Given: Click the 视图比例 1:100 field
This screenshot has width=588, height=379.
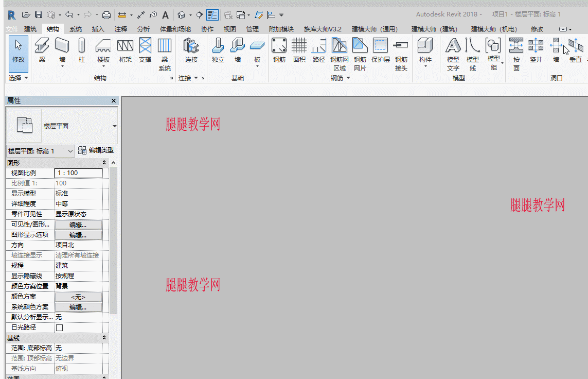Looking at the screenshot, I should [78, 173].
